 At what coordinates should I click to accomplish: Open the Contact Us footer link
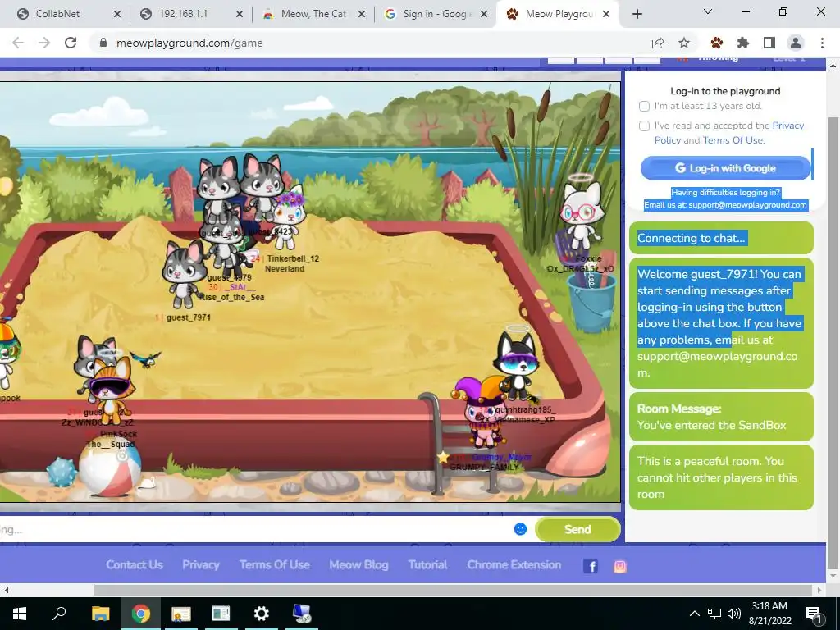[x=135, y=564]
